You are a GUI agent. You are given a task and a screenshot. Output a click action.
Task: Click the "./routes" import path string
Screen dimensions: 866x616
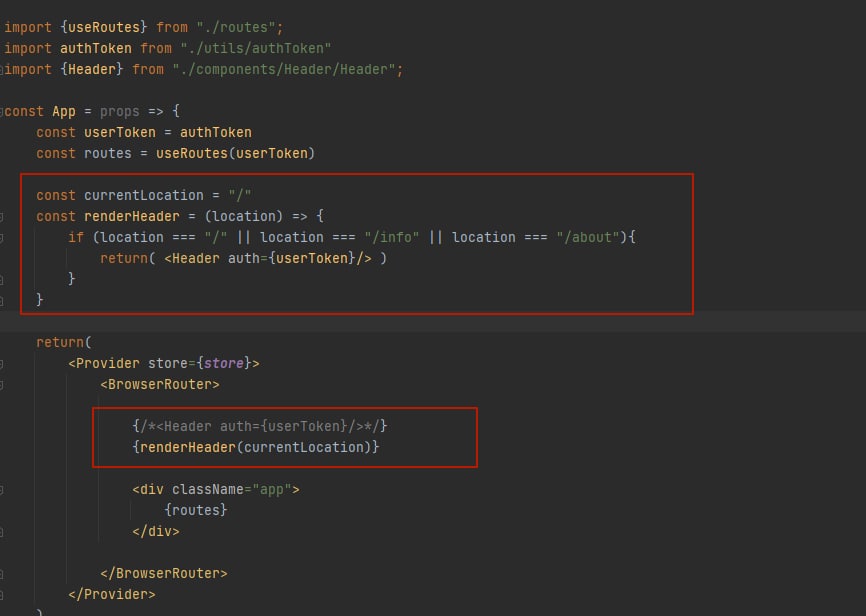pyautogui.click(x=236, y=27)
